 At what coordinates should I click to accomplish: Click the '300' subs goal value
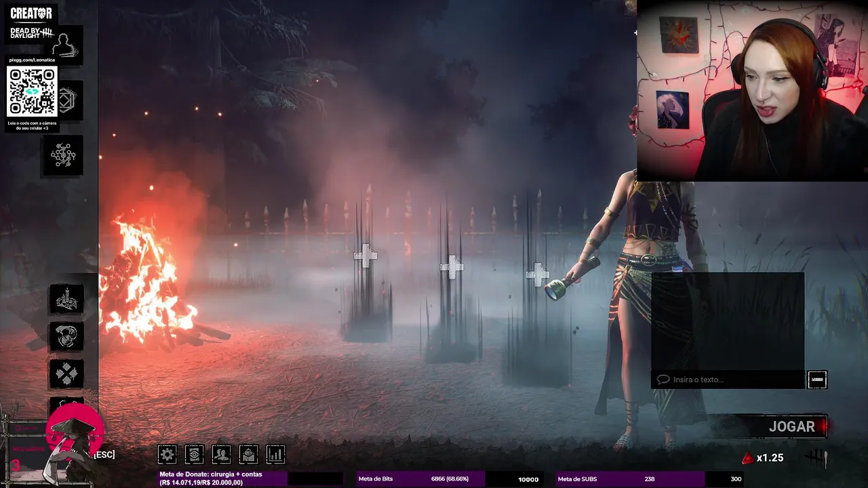(x=736, y=479)
